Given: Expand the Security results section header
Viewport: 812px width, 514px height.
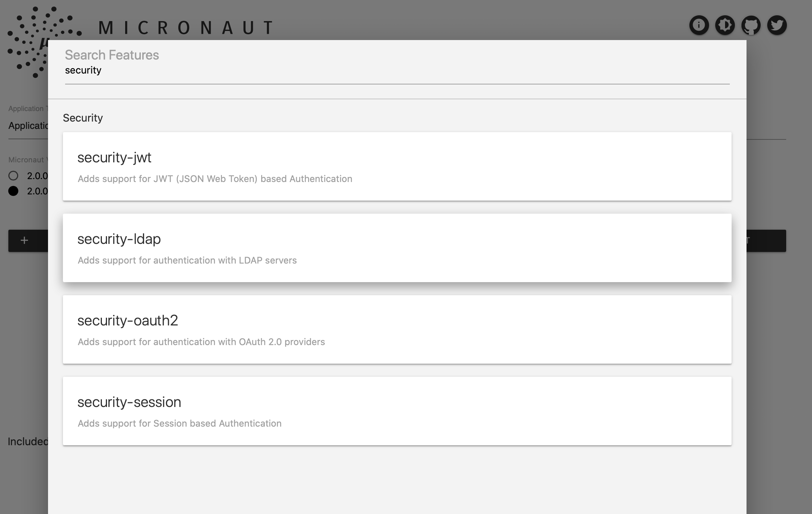Looking at the screenshot, I should point(83,118).
